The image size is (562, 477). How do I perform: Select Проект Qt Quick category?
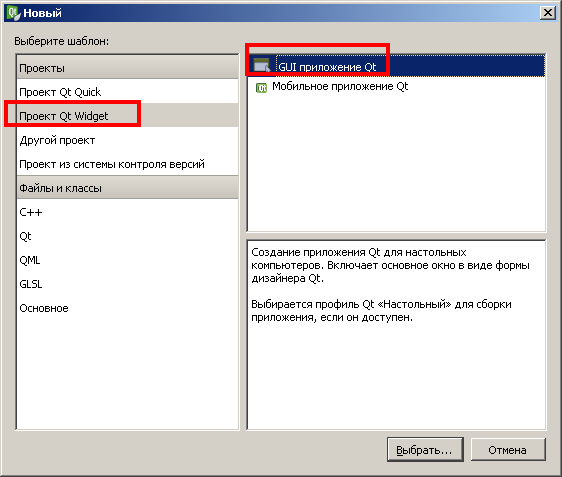click(x=127, y=92)
